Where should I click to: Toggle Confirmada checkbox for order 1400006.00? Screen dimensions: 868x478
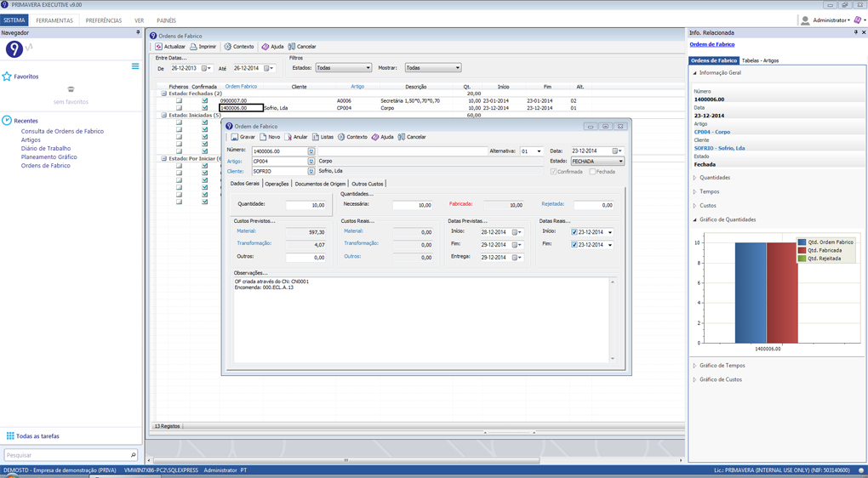[x=205, y=108]
